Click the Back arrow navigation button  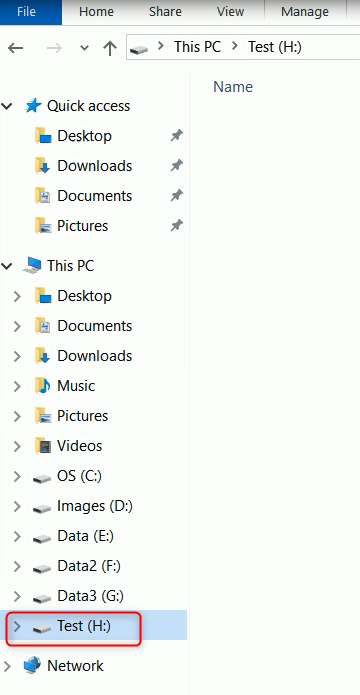(x=16, y=48)
